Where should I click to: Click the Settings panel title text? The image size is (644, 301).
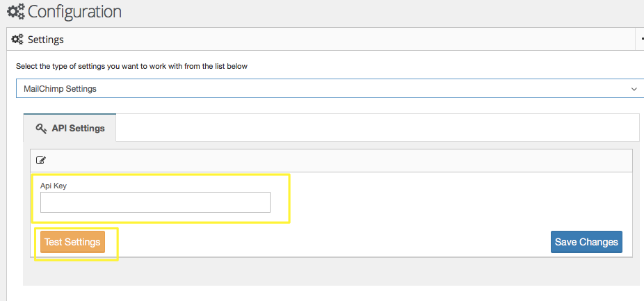(46, 40)
